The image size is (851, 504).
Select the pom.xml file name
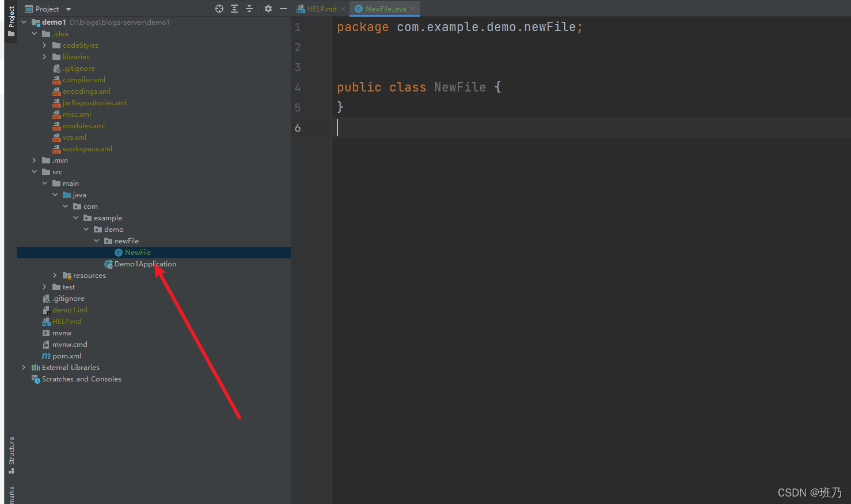coord(67,356)
